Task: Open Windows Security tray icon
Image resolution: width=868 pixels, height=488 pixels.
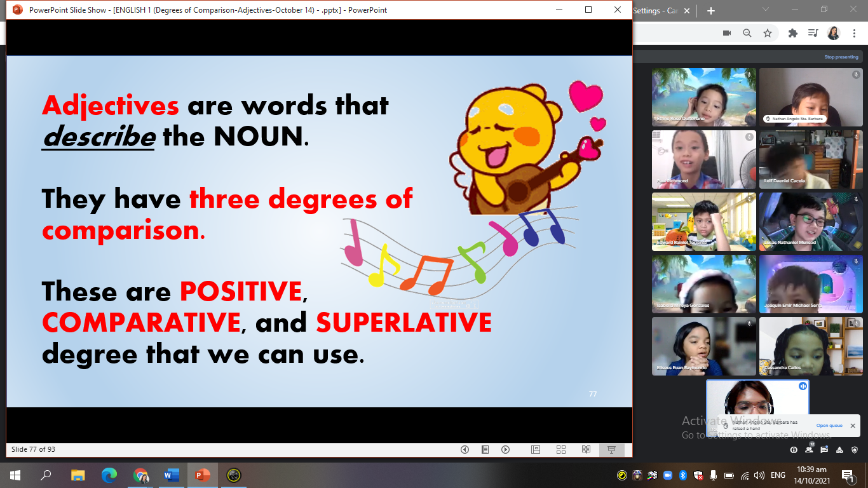Action: click(698, 475)
